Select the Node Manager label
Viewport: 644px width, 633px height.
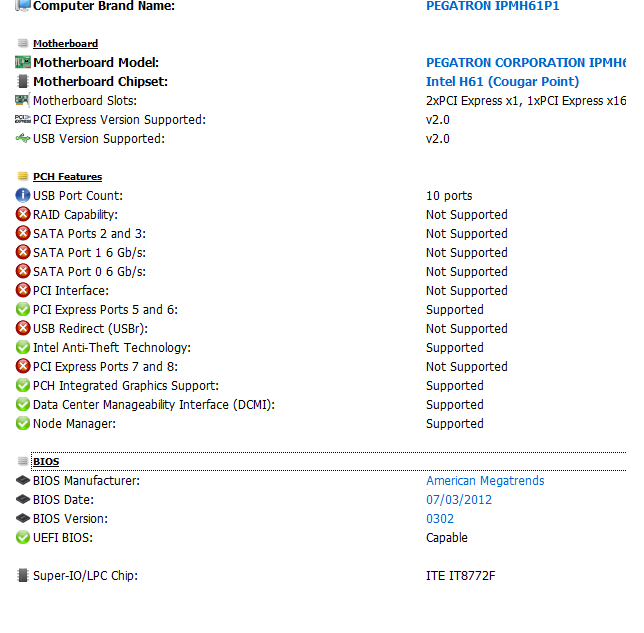[74, 424]
